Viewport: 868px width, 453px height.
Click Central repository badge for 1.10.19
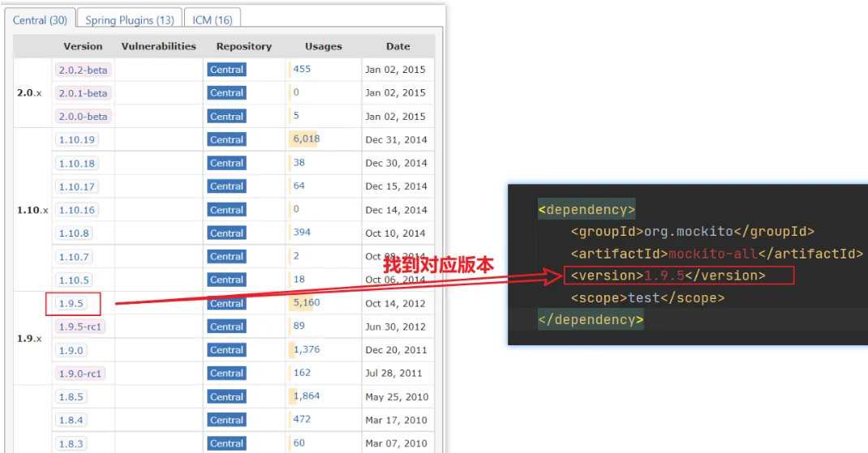[226, 139]
